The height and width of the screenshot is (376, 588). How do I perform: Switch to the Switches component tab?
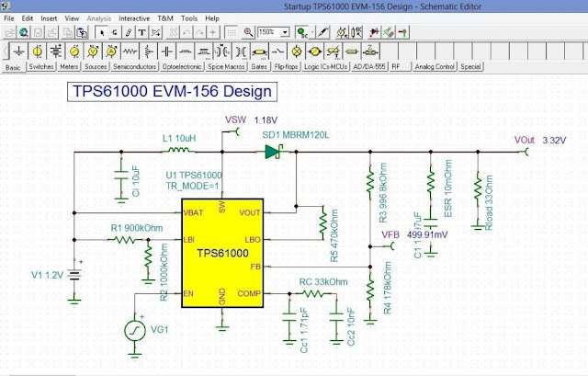(41, 67)
